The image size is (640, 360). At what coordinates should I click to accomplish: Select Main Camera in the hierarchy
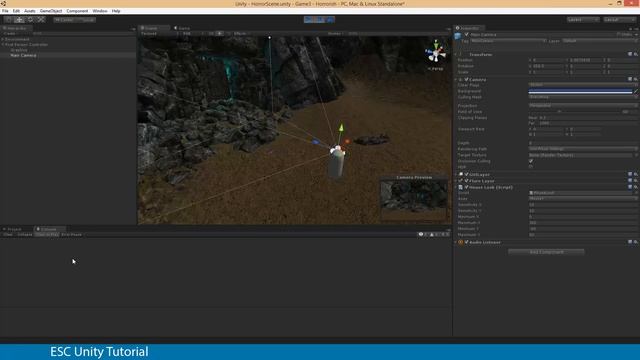23,55
